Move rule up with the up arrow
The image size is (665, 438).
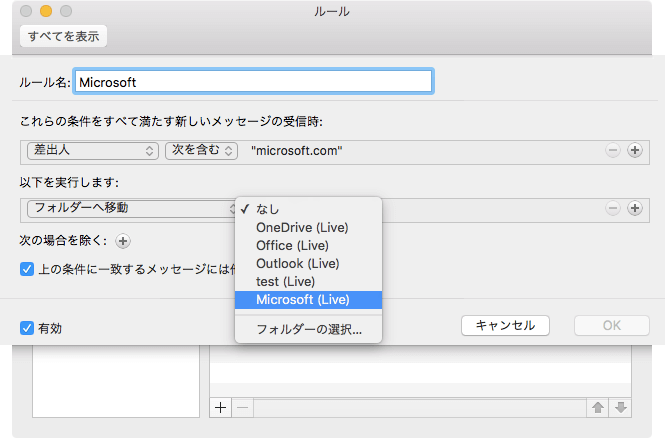598,408
